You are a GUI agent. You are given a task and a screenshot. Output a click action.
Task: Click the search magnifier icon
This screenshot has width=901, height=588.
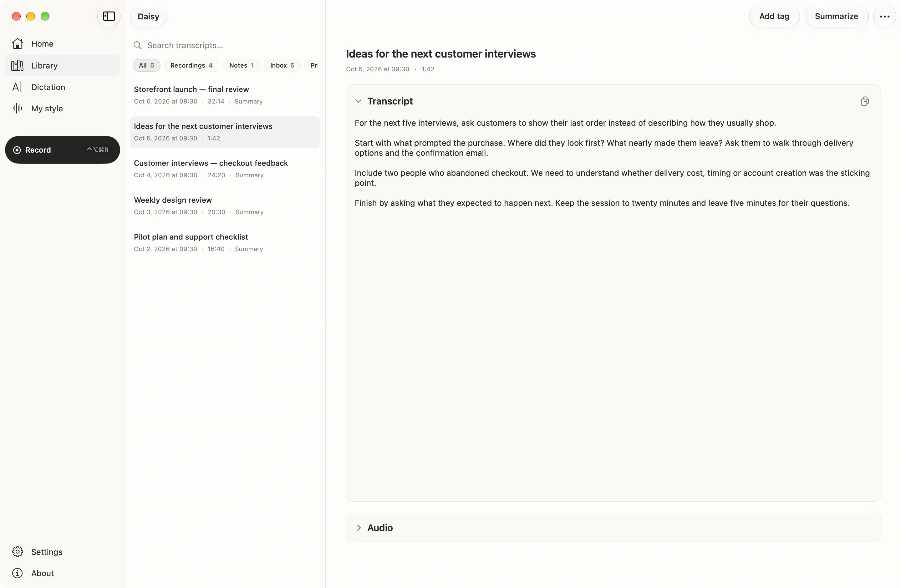pos(137,45)
